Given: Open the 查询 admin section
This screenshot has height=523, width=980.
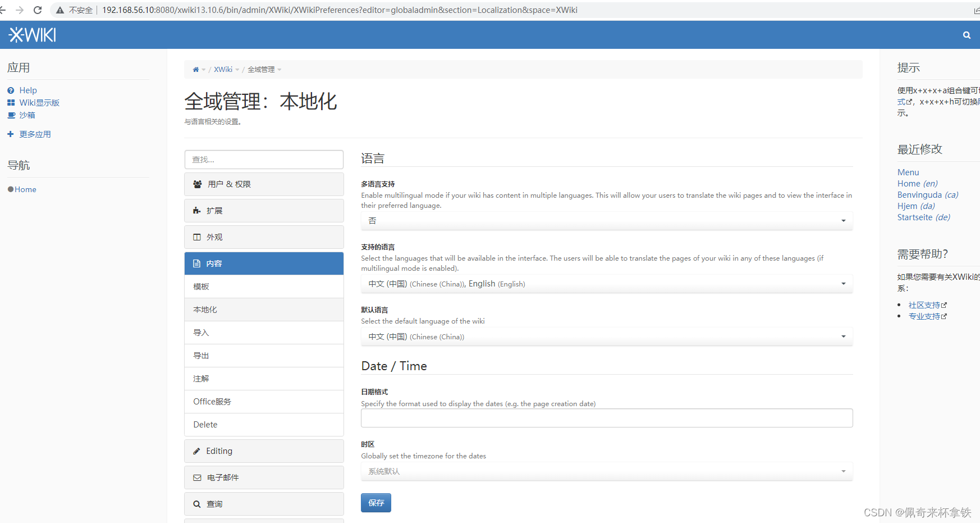Looking at the screenshot, I should [264, 504].
